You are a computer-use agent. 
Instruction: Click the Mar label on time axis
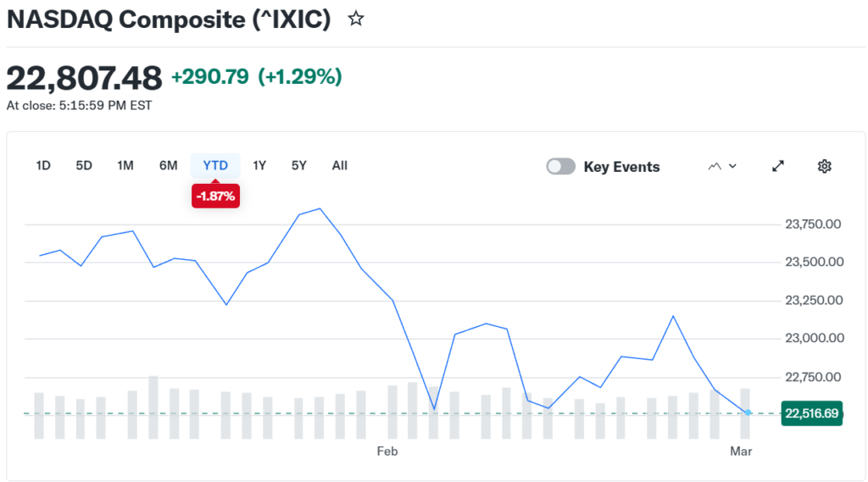click(741, 452)
